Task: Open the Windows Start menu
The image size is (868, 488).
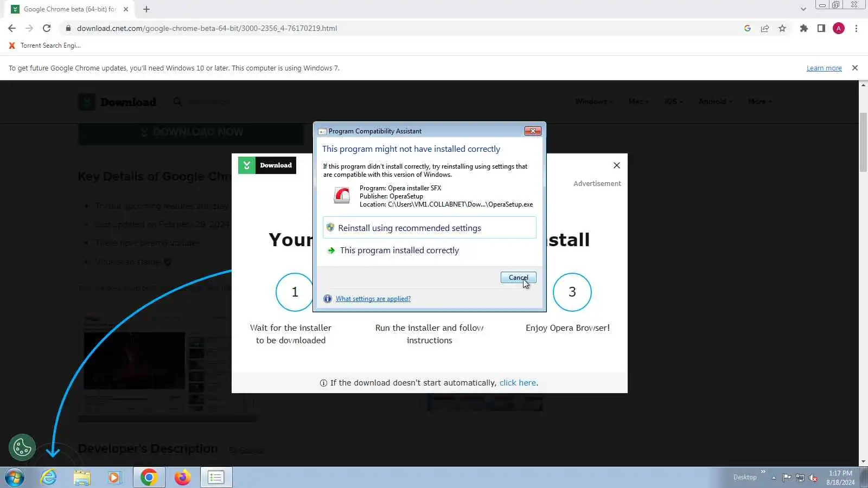Action: 15,478
